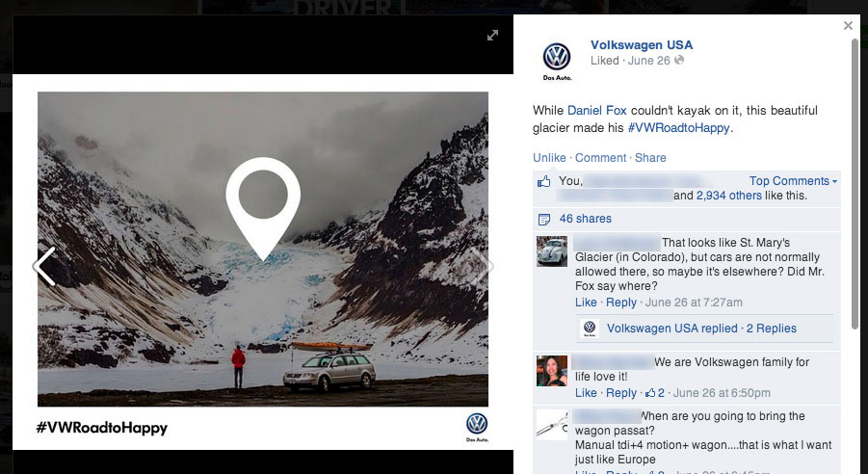Open the wagon Passat commenter's avatar
Image resolution: width=868 pixels, height=474 pixels.
(552, 425)
